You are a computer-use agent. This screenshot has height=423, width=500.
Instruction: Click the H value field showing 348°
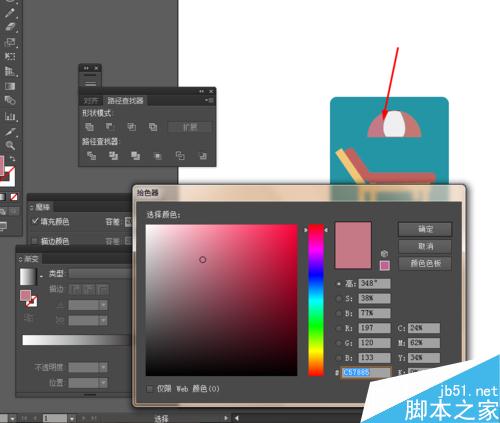coord(374,284)
